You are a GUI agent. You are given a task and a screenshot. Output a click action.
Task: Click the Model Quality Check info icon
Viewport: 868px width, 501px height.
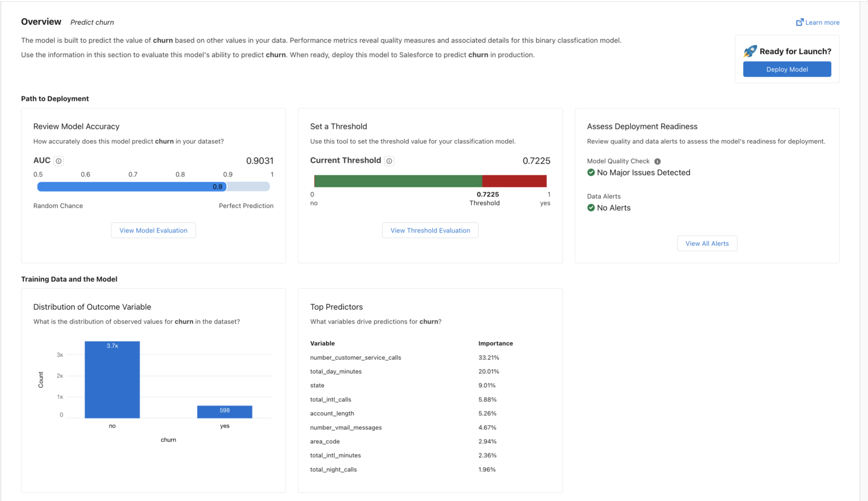657,161
